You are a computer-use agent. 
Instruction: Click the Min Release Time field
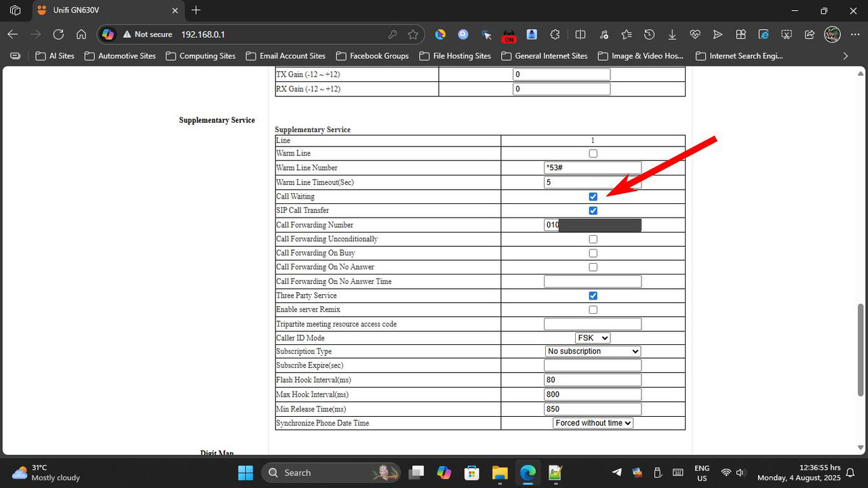(x=593, y=409)
